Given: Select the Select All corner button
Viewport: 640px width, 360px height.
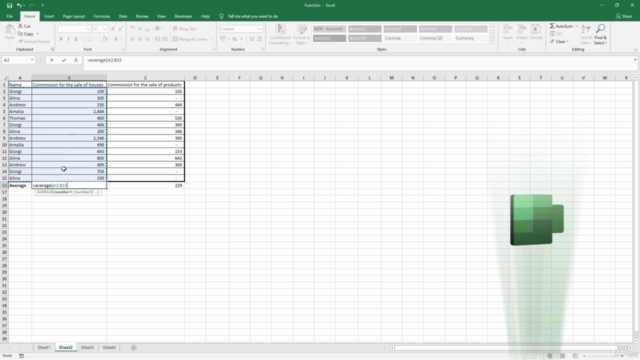Looking at the screenshot, I should pyautogui.click(x=5, y=78).
